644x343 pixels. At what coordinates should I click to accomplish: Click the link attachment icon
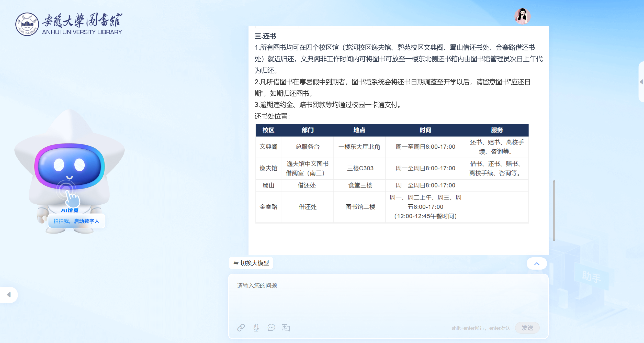241,328
